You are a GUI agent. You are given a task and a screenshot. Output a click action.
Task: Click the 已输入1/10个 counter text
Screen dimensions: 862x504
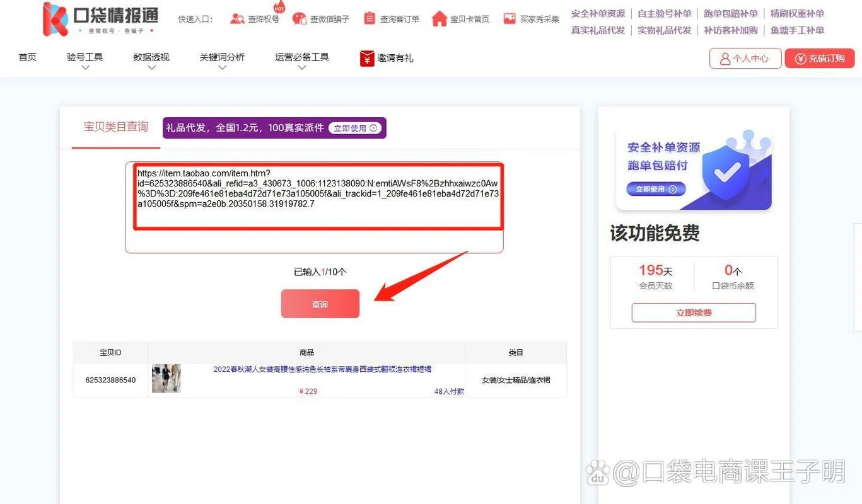tap(320, 272)
